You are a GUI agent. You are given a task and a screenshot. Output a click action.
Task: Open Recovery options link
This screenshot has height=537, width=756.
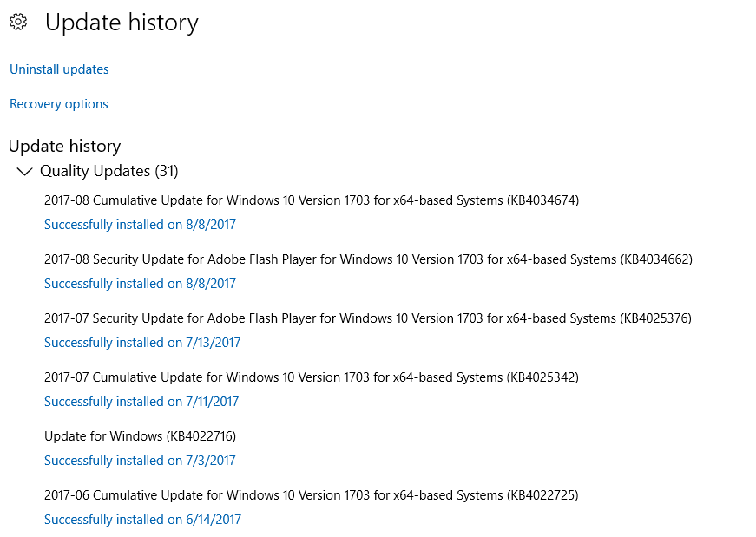point(59,104)
